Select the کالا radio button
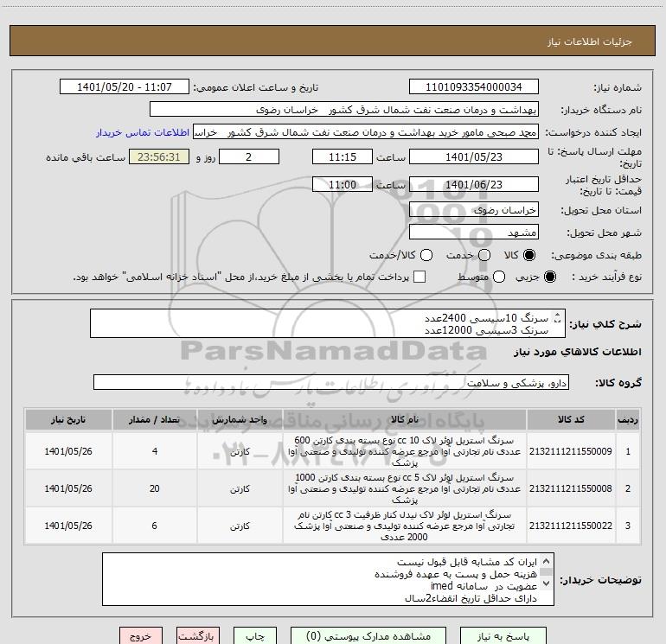Image resolution: width=666 pixels, height=644 pixels. (x=529, y=255)
